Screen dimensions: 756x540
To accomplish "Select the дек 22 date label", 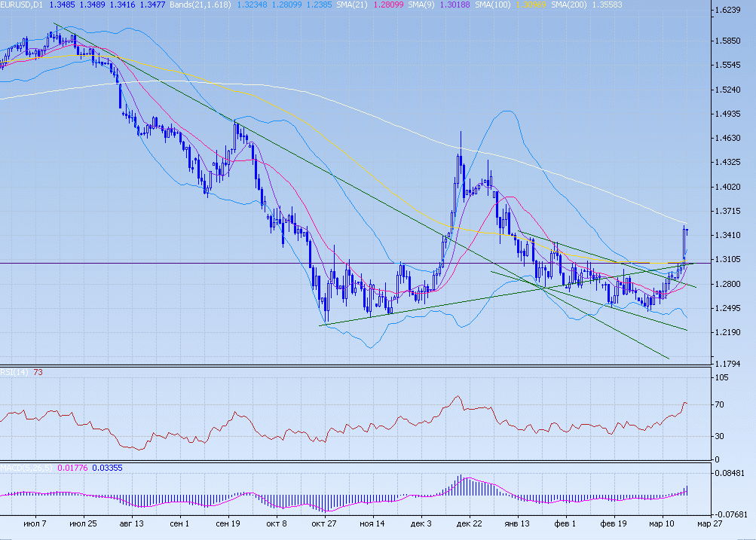I will [469, 523].
